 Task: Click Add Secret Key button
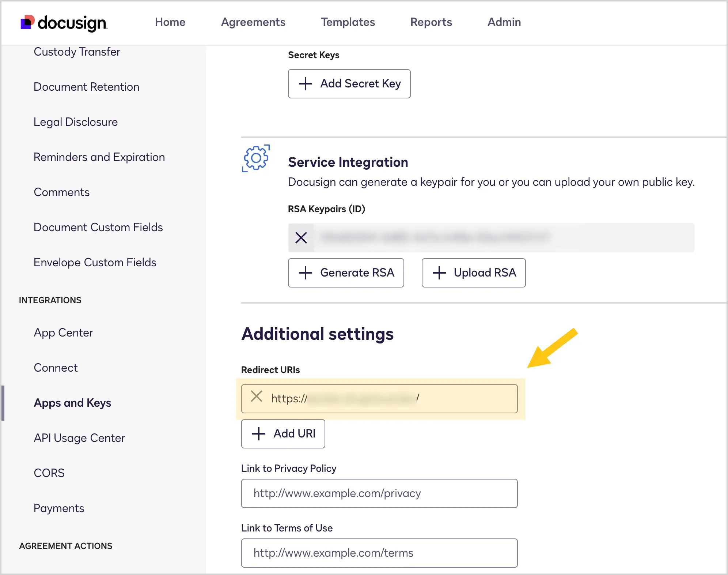point(349,84)
